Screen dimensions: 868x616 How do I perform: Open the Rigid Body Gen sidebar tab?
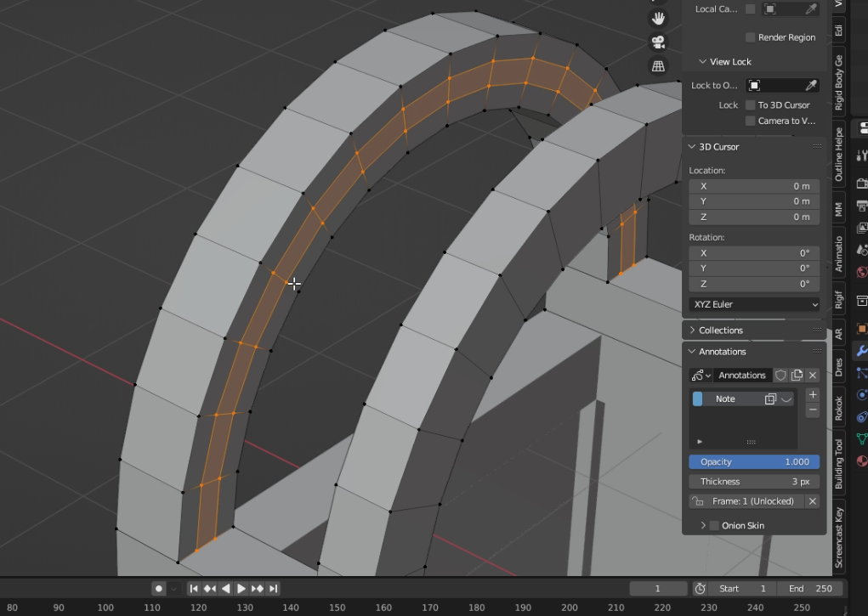(839, 82)
